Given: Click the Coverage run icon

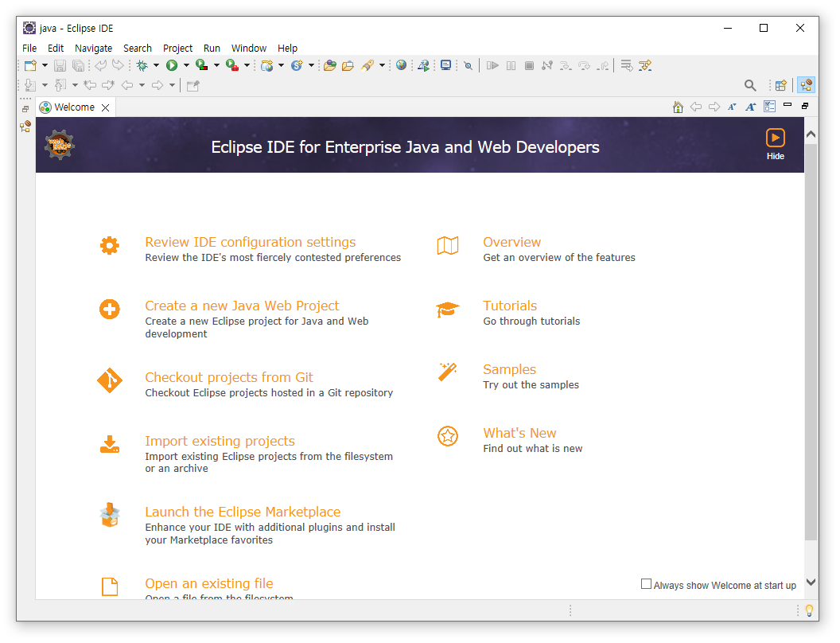Looking at the screenshot, I should [202, 65].
